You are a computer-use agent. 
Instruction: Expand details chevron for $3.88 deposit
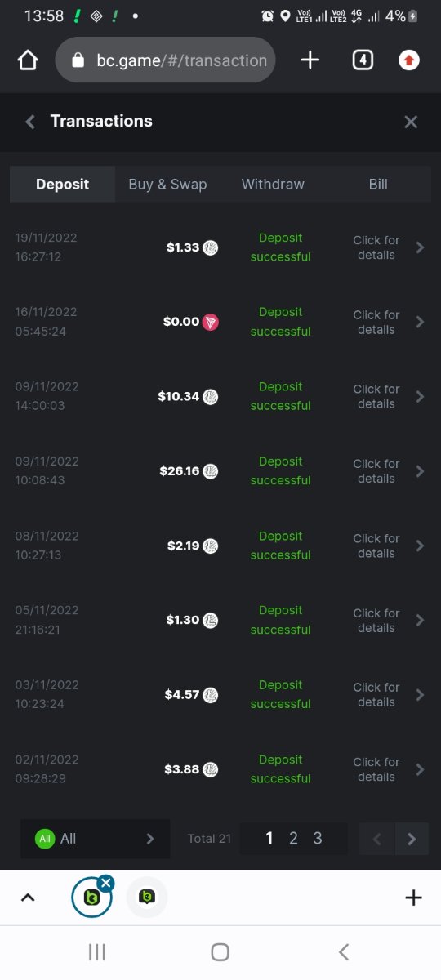420,769
